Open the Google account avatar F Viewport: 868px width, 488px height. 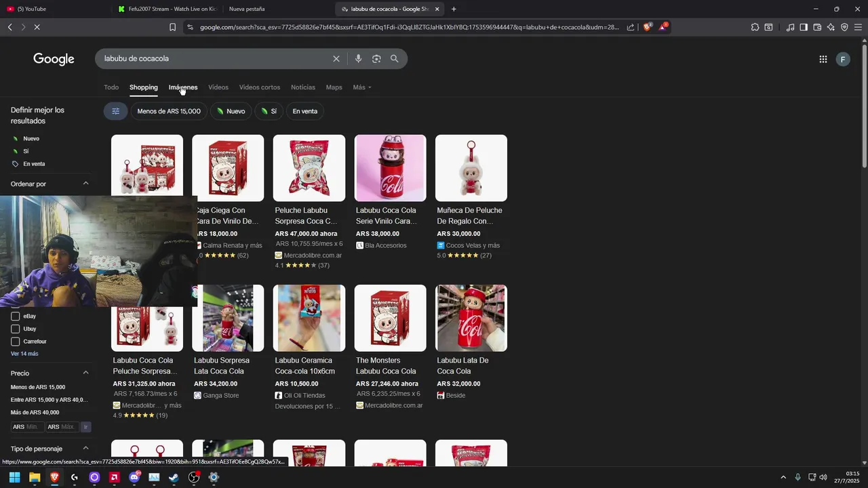click(x=843, y=60)
